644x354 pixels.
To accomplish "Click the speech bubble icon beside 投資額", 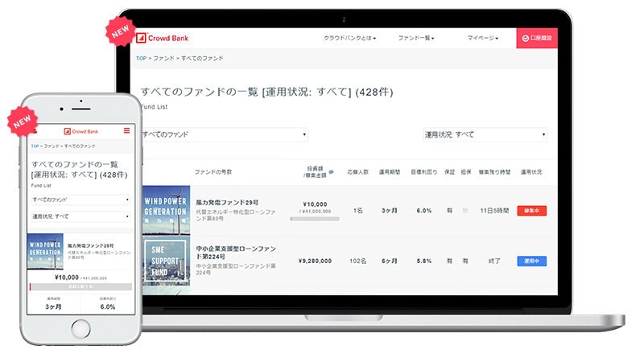I will point(332,172).
